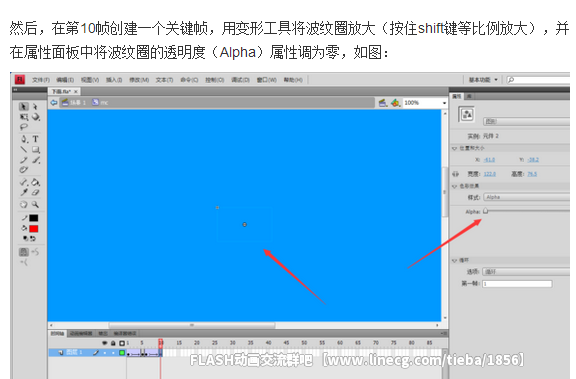
Task: Collapse the looping section
Action: tap(455, 260)
